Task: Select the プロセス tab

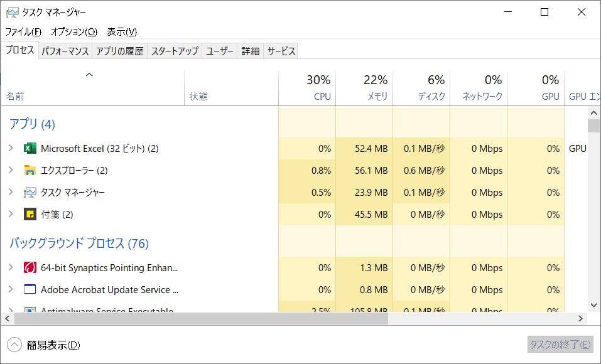Action: pos(20,50)
